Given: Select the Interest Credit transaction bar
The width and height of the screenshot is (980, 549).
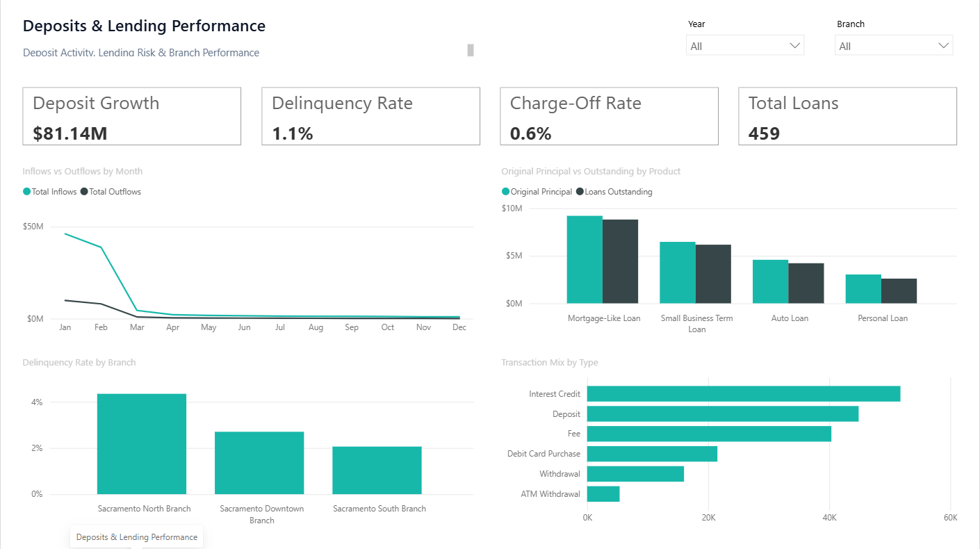Looking at the screenshot, I should (x=744, y=394).
